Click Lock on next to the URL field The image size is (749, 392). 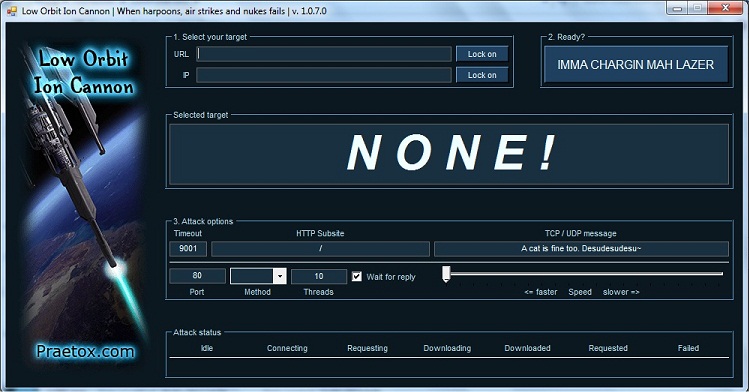click(x=482, y=54)
